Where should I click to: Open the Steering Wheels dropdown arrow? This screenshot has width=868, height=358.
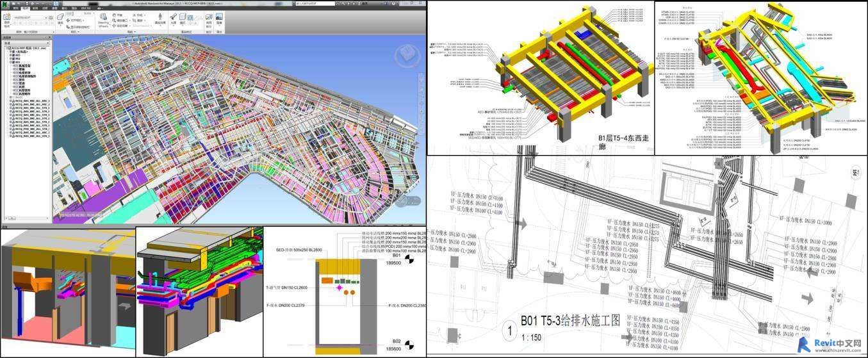[110, 25]
